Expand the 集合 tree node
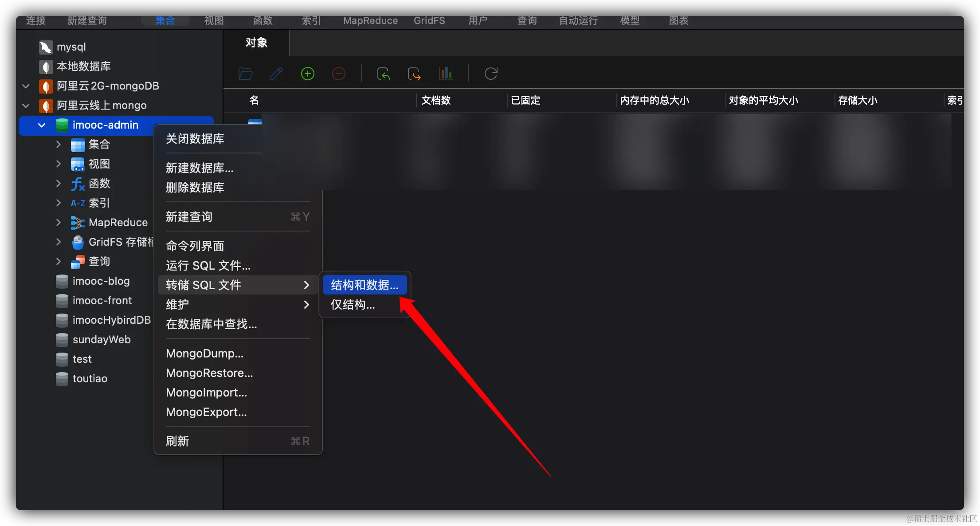The width and height of the screenshot is (980, 526). point(59,144)
